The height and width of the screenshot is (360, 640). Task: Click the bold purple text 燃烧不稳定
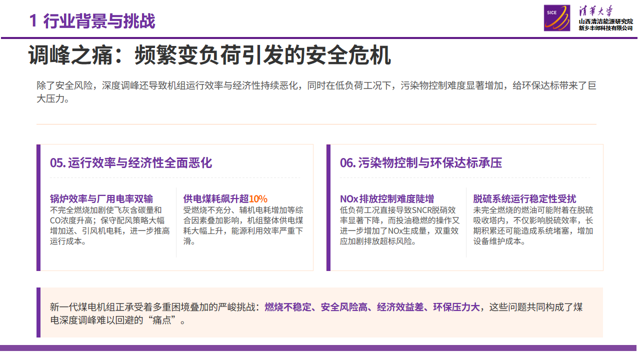tap(288, 307)
